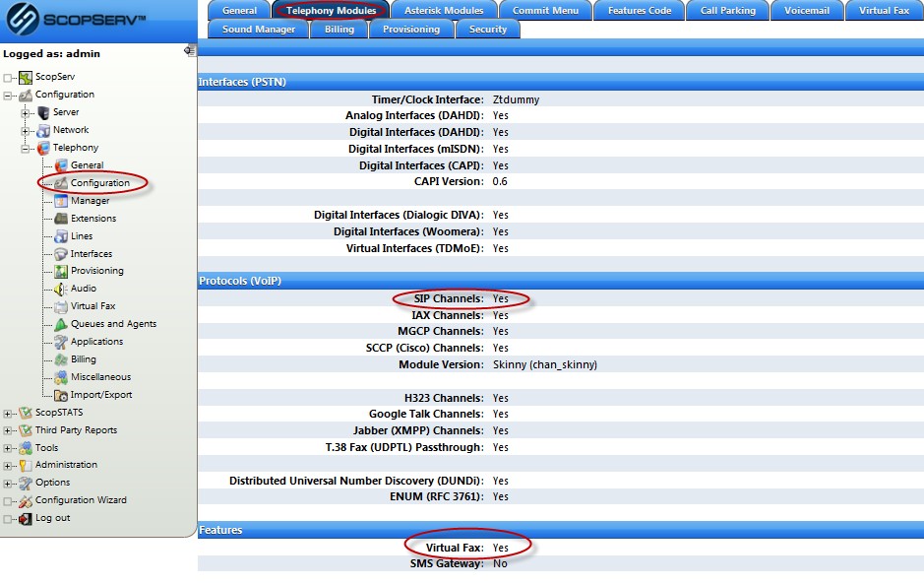Expand the Third Party Reports node
924x585 pixels.
tap(7, 431)
